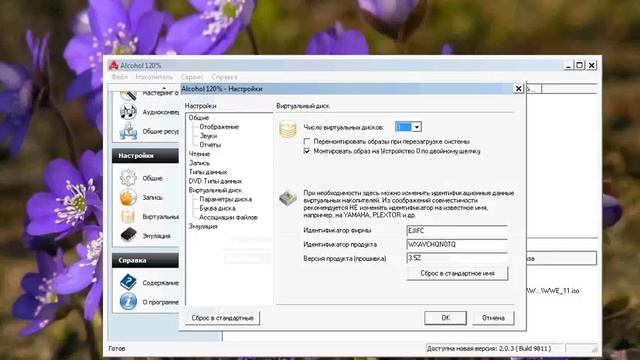Viewport: 640px width, 360px height.
Task: Open the Накопитель menu
Action: pyautogui.click(x=154, y=77)
